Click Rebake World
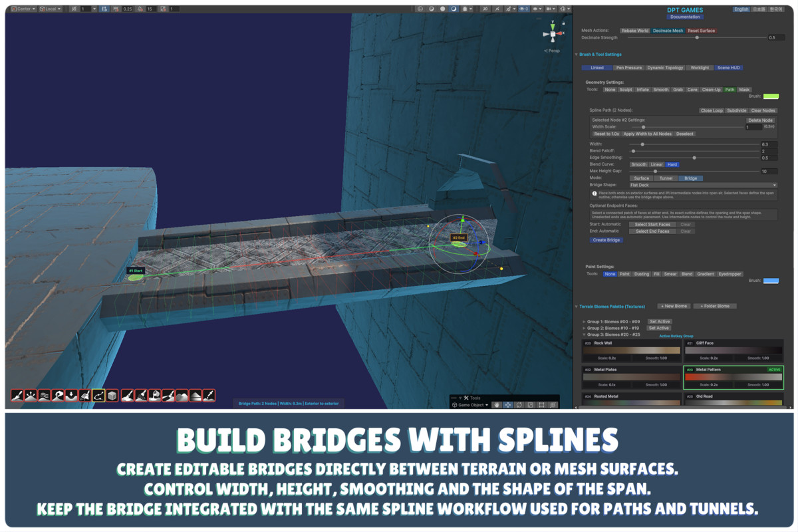Image resolution: width=798 pixels, height=532 pixels. pos(634,31)
